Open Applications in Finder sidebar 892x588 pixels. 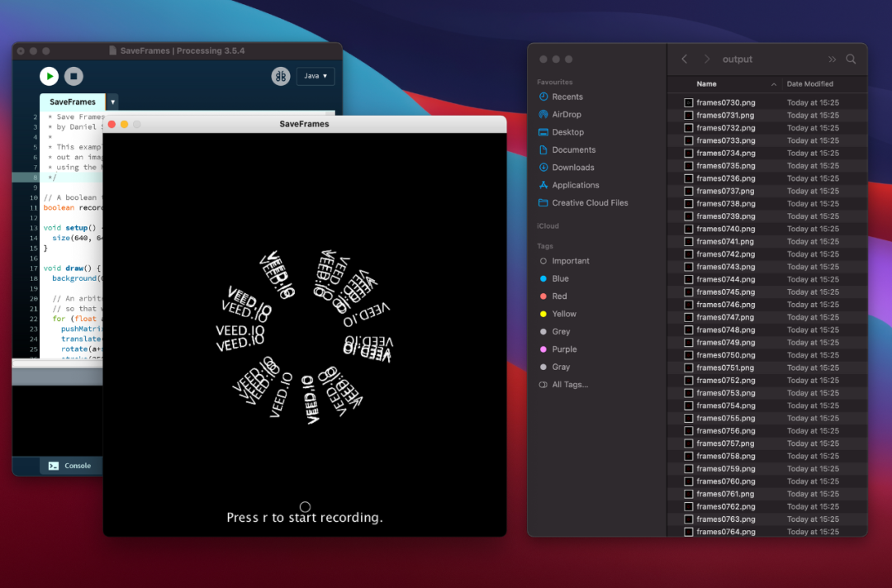[568, 185]
